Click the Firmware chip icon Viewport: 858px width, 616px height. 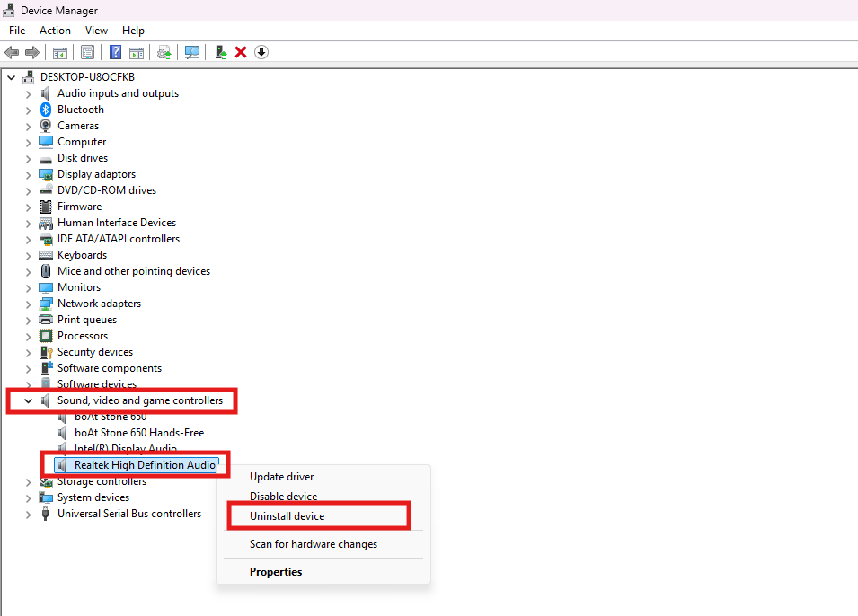[46, 207]
